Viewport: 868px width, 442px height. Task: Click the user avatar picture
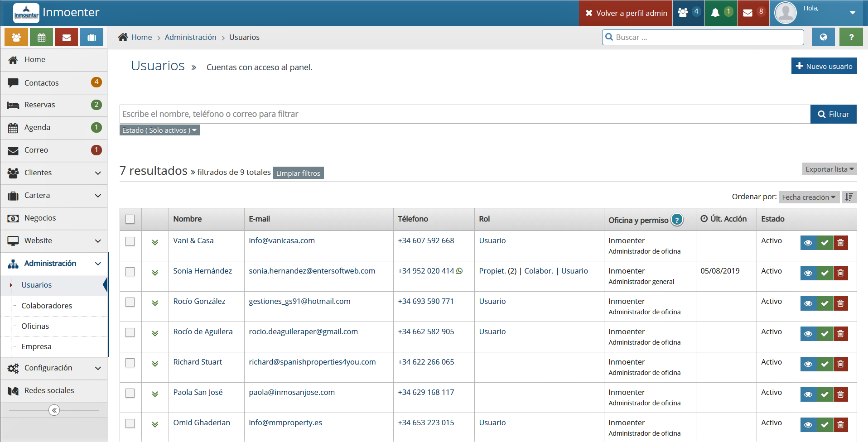click(786, 13)
